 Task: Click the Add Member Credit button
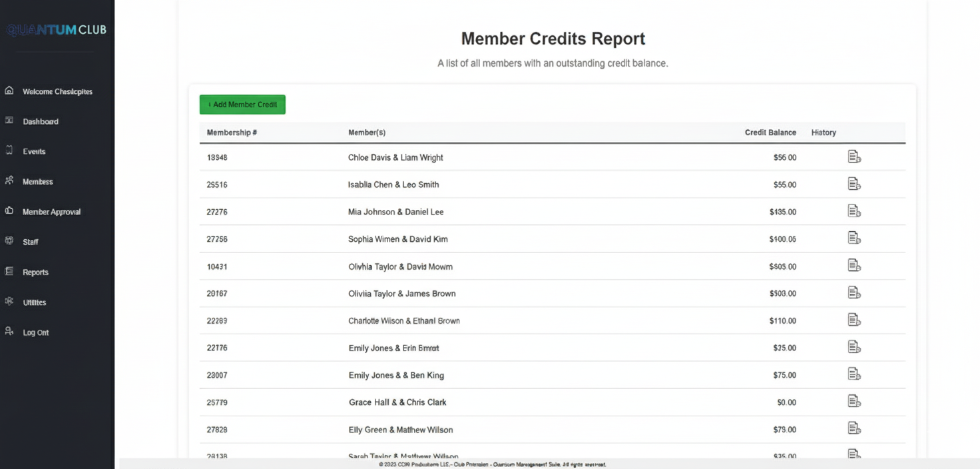click(242, 105)
